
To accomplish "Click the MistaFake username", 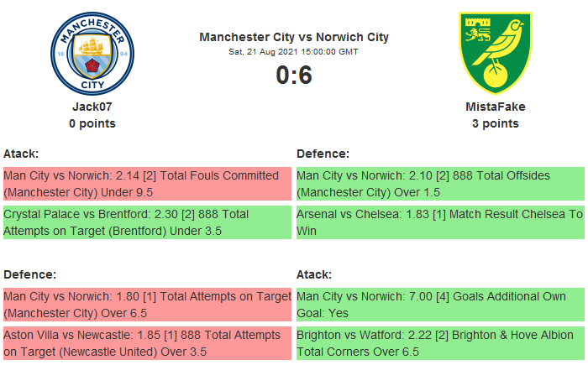I will tap(495, 107).
